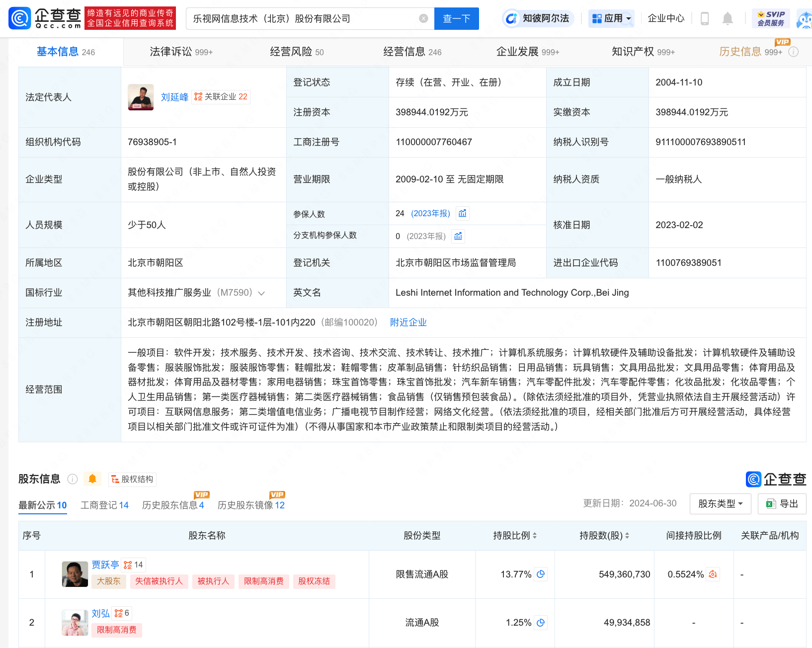This screenshot has height=648, width=812.
Task: Click info icon beside 股东信息 heading
Action: coord(73,479)
